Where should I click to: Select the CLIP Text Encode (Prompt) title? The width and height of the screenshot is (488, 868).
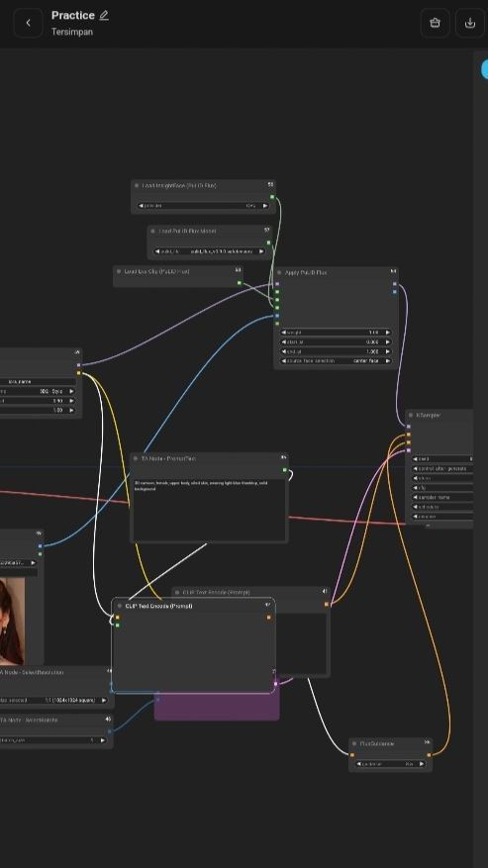pyautogui.click(x=159, y=606)
